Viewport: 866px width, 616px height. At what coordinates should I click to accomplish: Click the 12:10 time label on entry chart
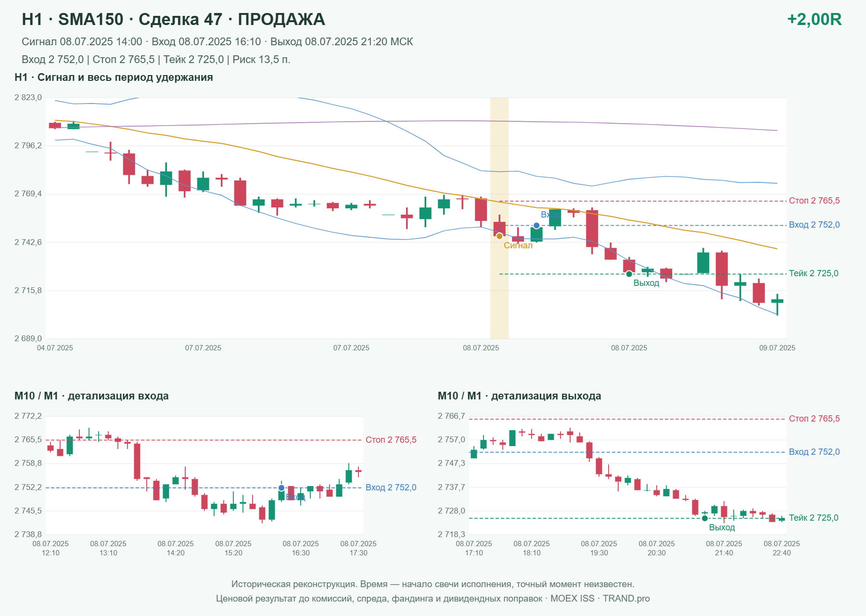click(x=51, y=553)
